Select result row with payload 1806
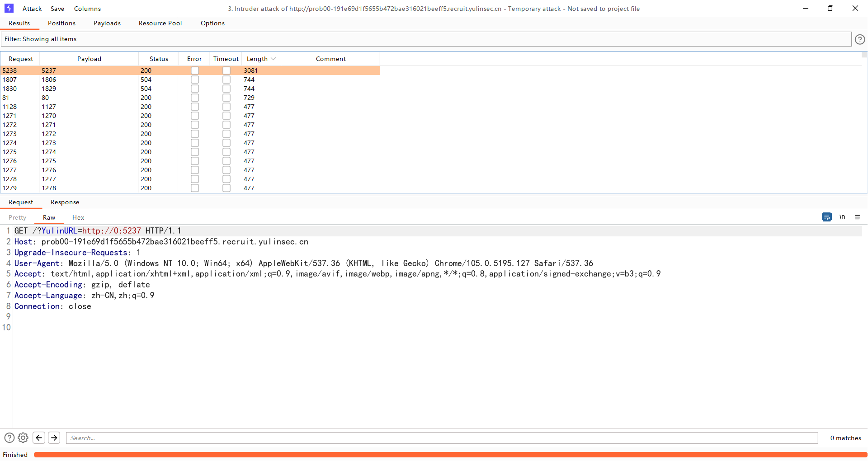Viewport: 868px width, 461px height. (x=190, y=80)
